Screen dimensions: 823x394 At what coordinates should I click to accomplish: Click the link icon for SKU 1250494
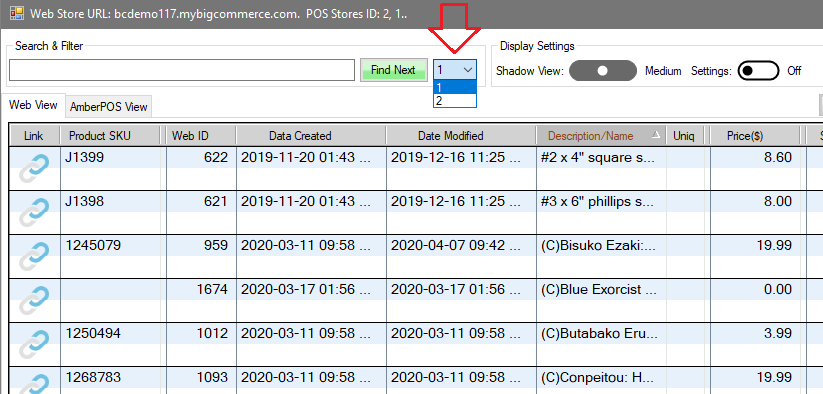[34, 345]
